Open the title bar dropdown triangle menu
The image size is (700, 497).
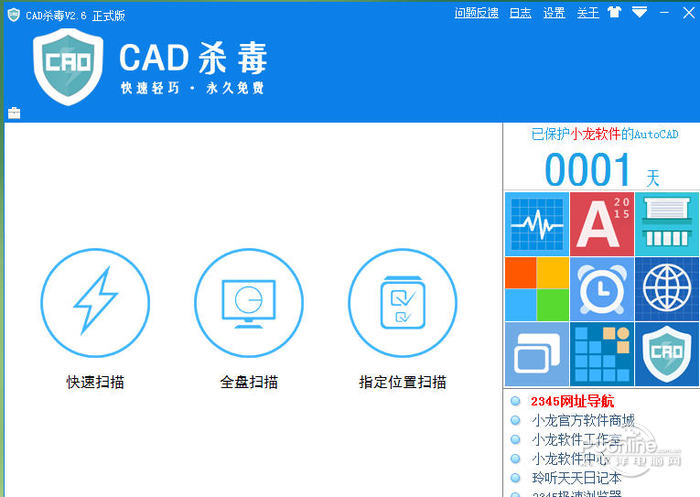639,12
